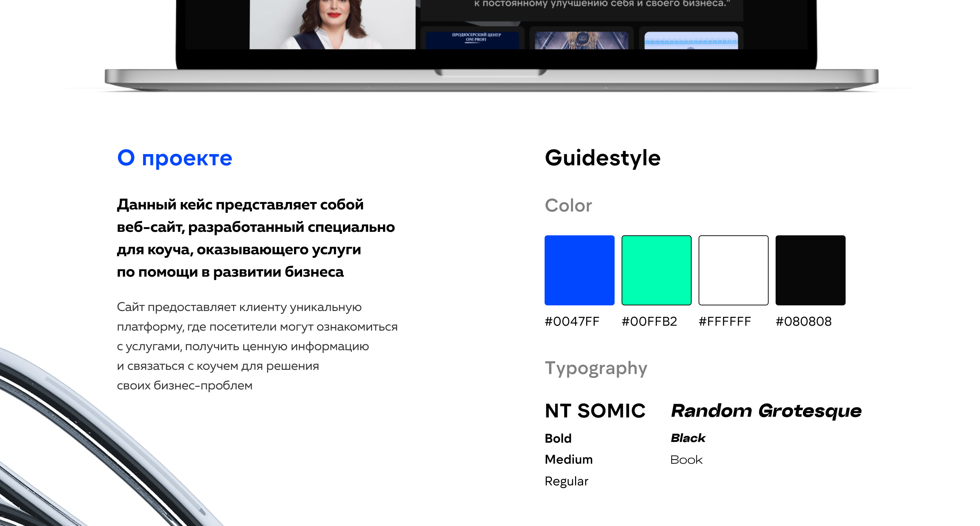Select the white #FFFFFF color swatch
Viewport: 980px width, 526px height.
[733, 270]
